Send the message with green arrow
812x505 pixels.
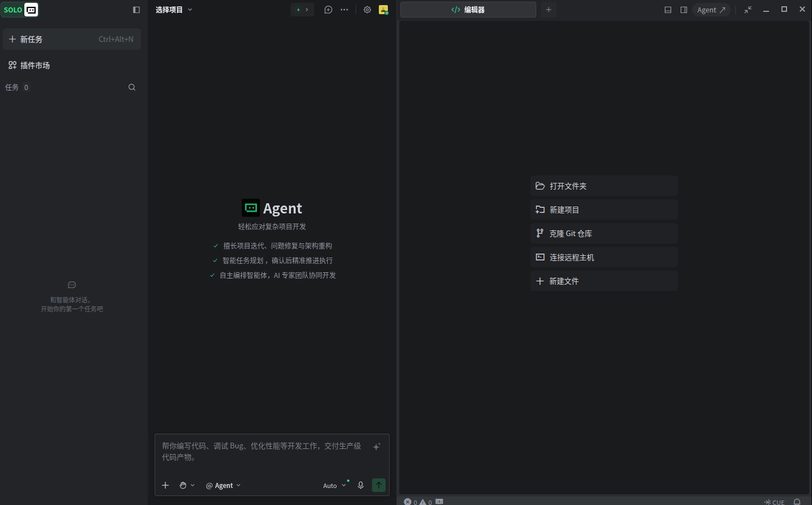[x=379, y=485]
